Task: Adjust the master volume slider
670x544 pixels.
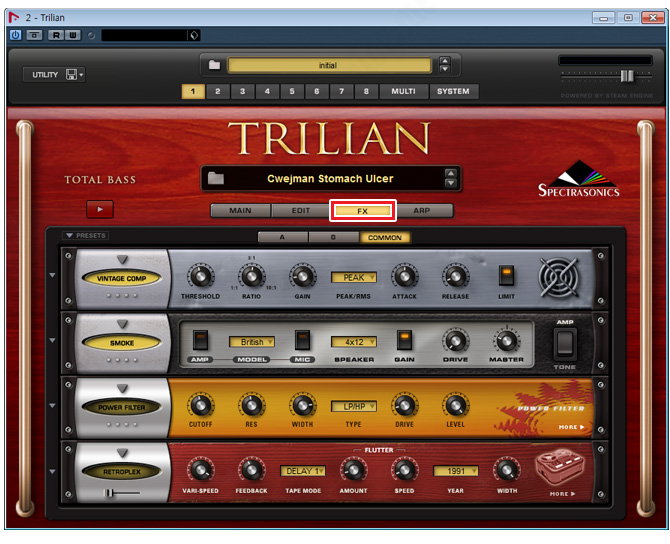Action: 627,76
